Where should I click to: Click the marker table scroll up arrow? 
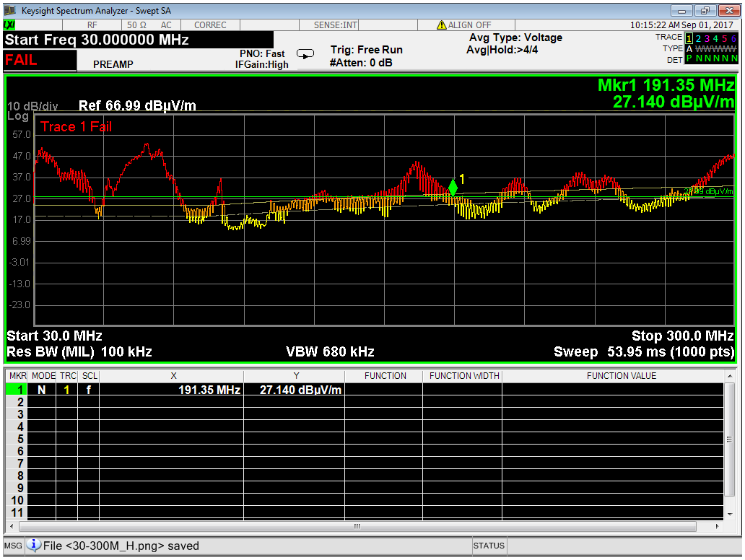point(729,376)
